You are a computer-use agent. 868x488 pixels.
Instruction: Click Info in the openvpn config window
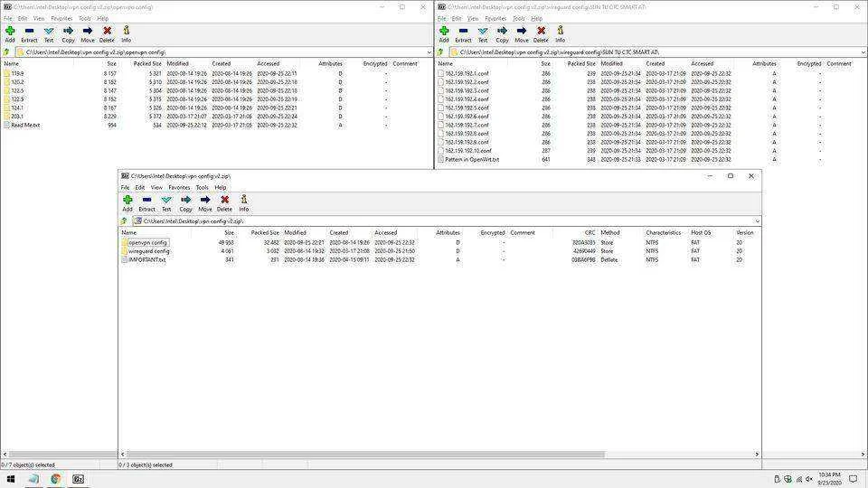tap(127, 33)
